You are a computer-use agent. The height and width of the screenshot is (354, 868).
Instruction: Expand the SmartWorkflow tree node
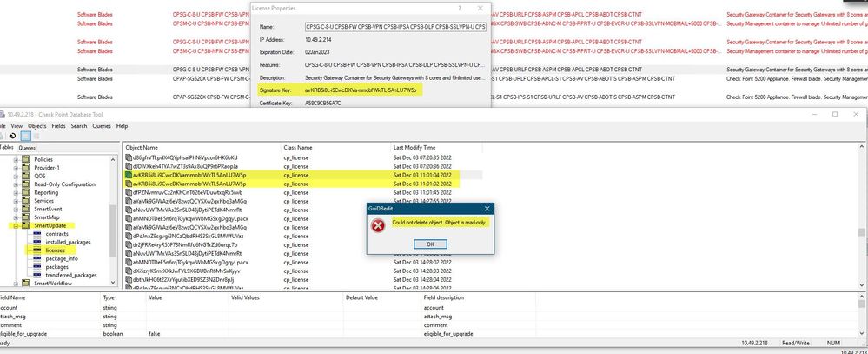click(16, 284)
